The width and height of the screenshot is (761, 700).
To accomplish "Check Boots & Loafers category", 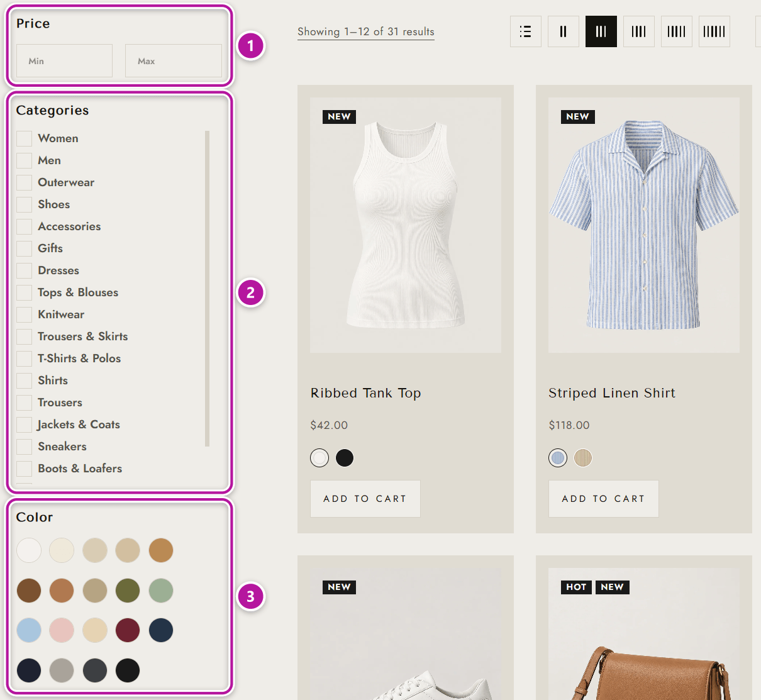I will [24, 469].
